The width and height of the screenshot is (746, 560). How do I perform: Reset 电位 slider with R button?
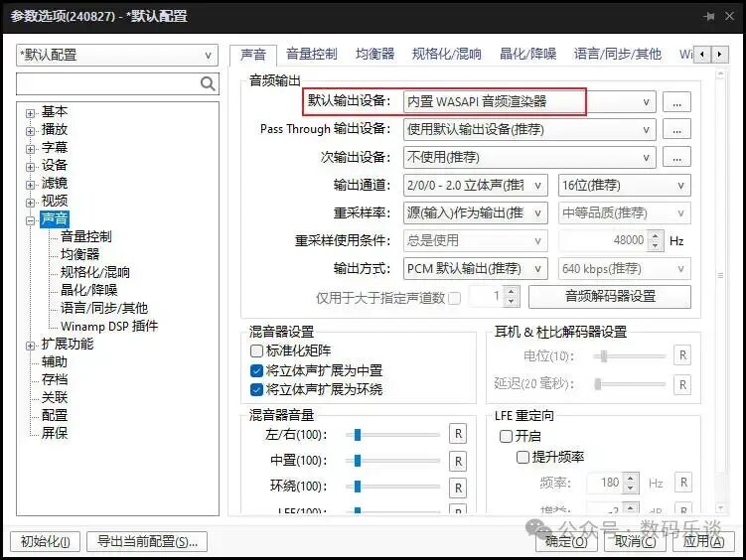(682, 355)
